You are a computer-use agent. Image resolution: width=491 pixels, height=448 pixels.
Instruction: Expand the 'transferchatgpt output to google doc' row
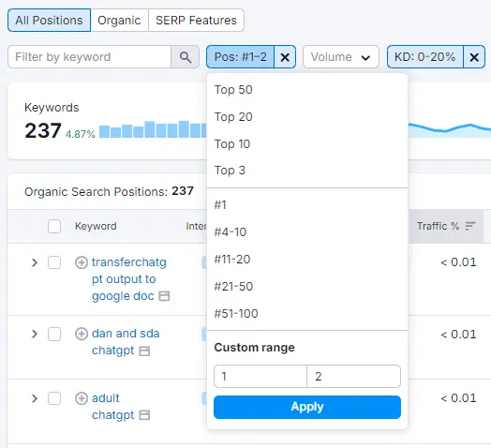pos(35,262)
